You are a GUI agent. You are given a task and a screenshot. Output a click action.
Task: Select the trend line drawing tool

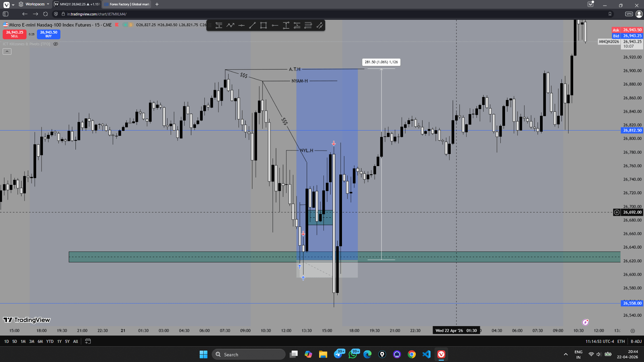tap(252, 25)
